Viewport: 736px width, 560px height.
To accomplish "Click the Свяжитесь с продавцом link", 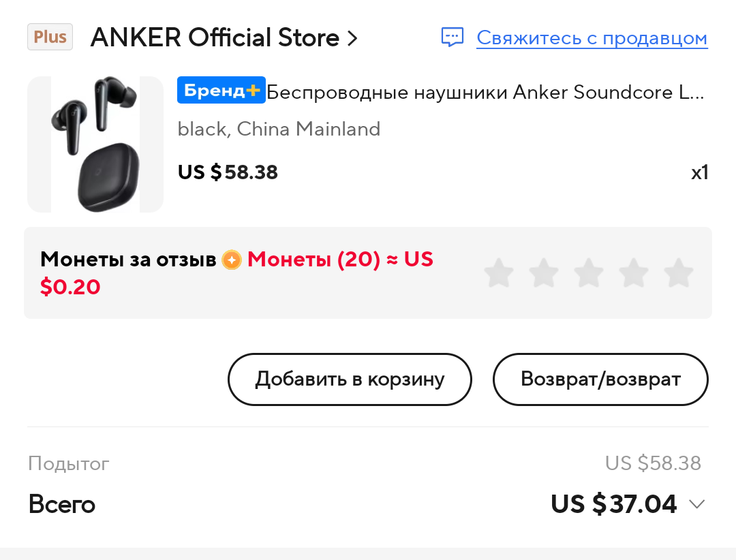I will pyautogui.click(x=592, y=37).
